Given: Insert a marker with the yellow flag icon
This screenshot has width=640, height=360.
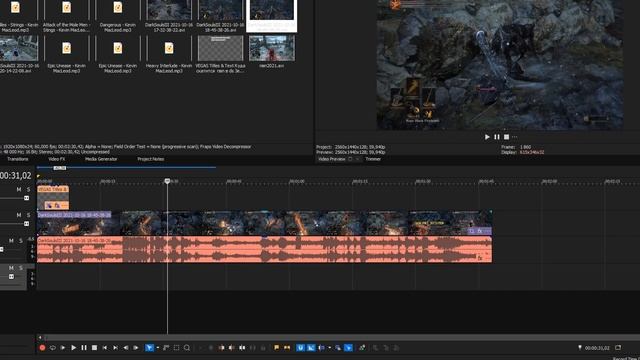Looking at the screenshot, I should [277, 348].
